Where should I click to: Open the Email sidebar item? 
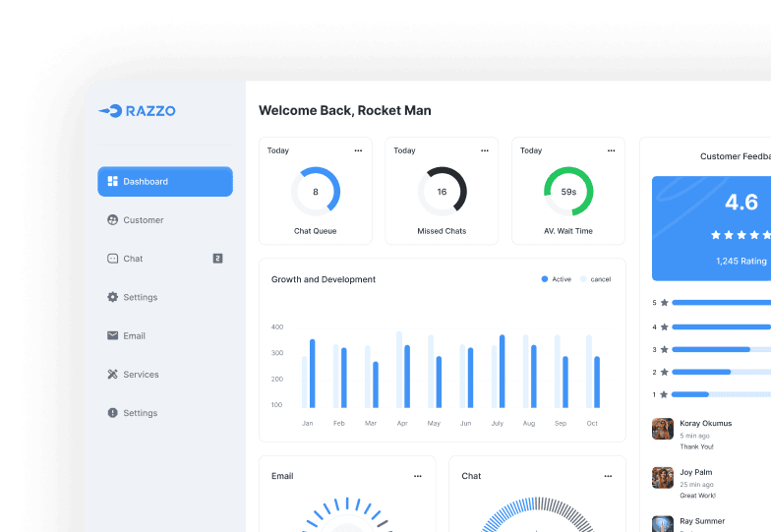click(165, 336)
